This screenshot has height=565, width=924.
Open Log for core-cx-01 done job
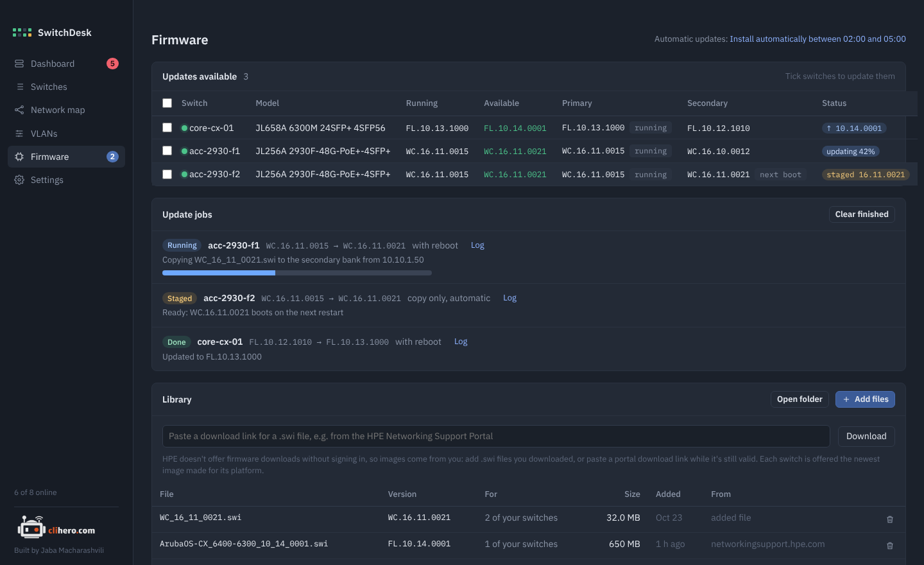[461, 342]
